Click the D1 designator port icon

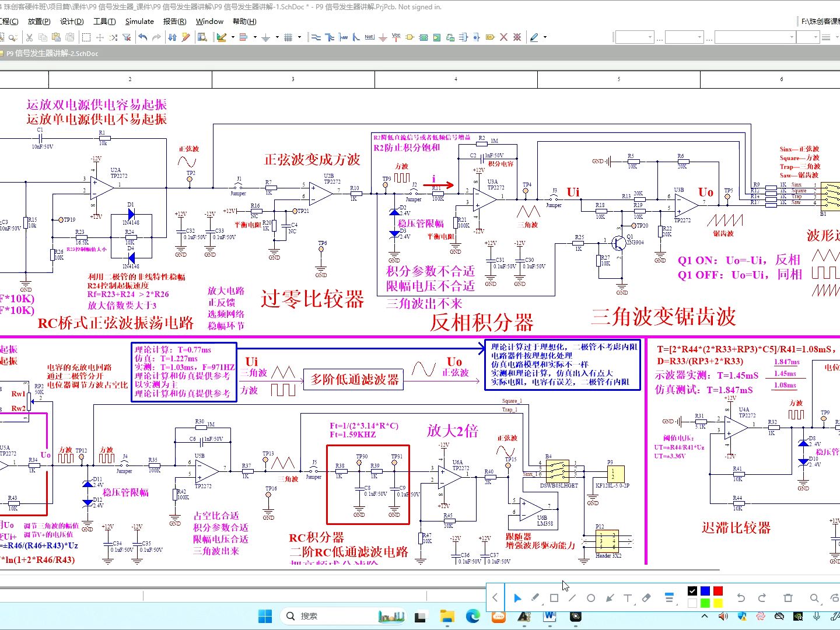pos(490,37)
